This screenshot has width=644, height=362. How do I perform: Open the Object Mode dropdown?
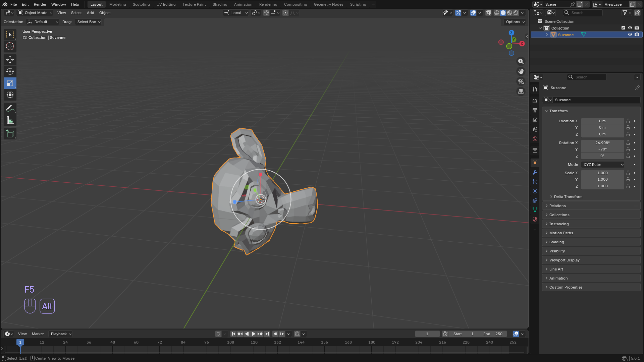35,13
